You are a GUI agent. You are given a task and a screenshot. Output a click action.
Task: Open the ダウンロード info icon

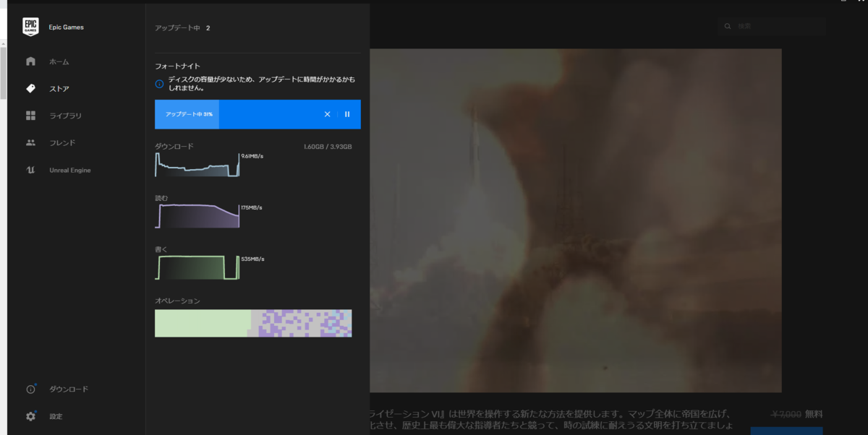(x=30, y=389)
